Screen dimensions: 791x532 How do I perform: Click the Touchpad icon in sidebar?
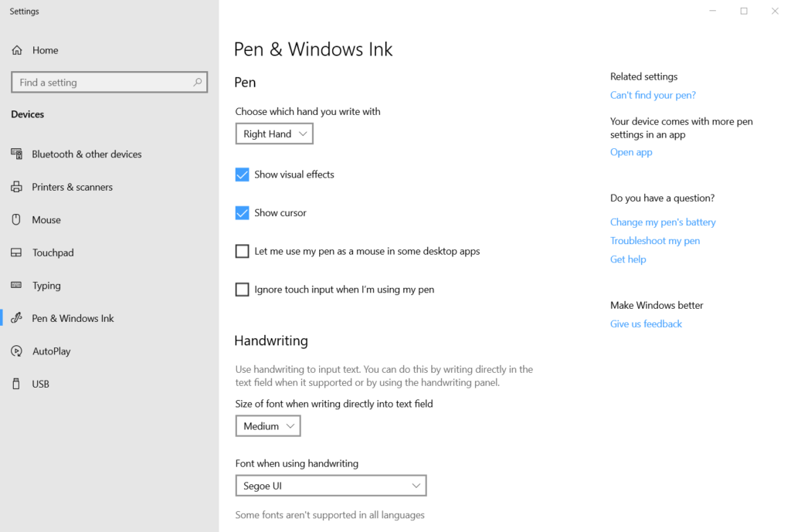pos(17,252)
